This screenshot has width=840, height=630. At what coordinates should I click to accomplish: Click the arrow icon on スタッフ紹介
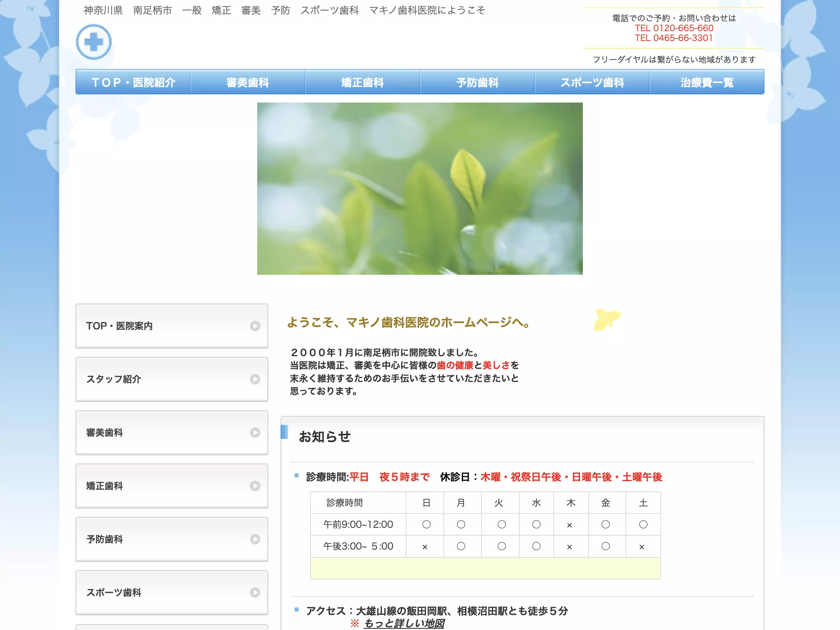tap(255, 379)
